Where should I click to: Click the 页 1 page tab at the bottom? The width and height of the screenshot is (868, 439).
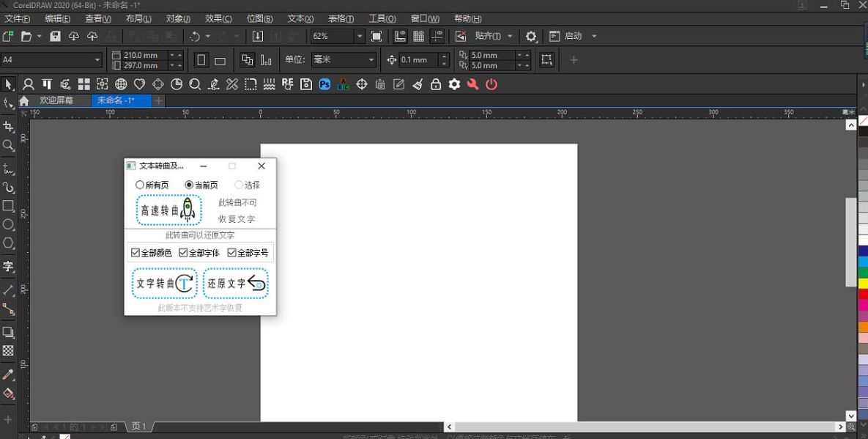138,426
